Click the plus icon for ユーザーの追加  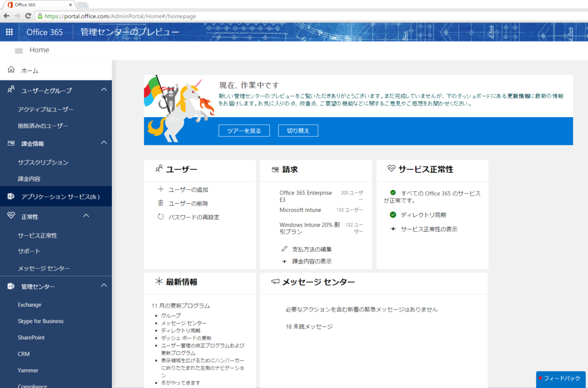point(161,189)
